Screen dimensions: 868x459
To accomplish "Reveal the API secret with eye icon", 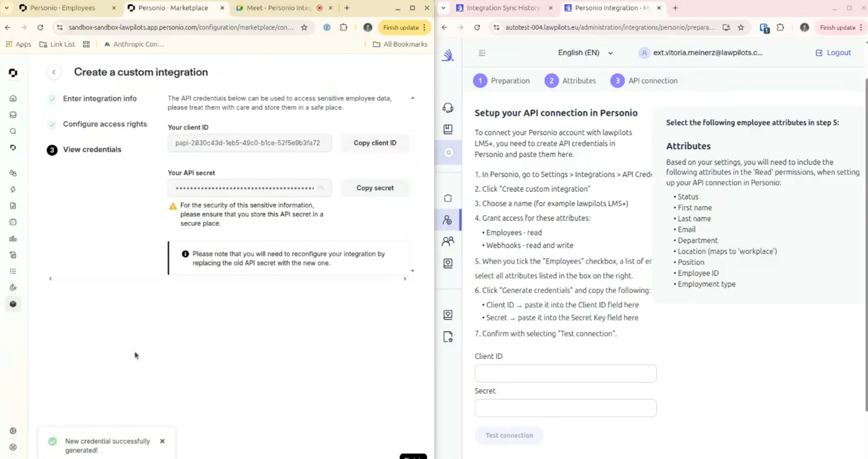I will pos(321,188).
